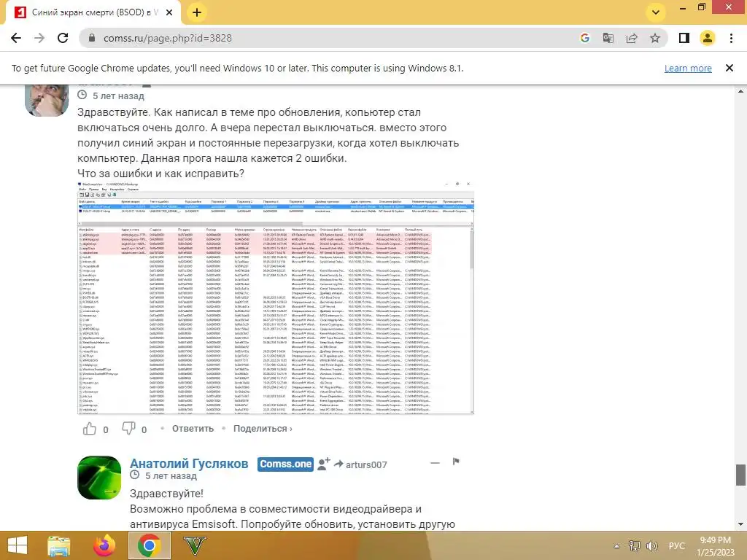Like the first comment with thumbs up
The height and width of the screenshot is (560, 747).
coord(90,429)
